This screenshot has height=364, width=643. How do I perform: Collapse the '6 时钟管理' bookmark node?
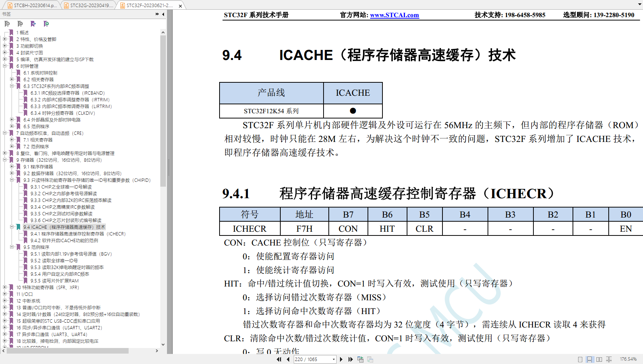click(x=5, y=66)
